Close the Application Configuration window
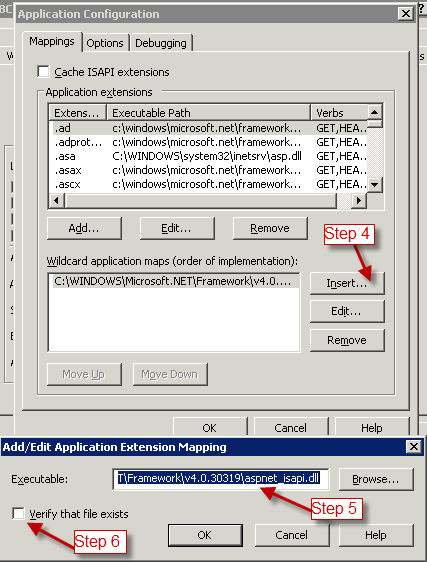The width and height of the screenshot is (427, 562). (406, 14)
